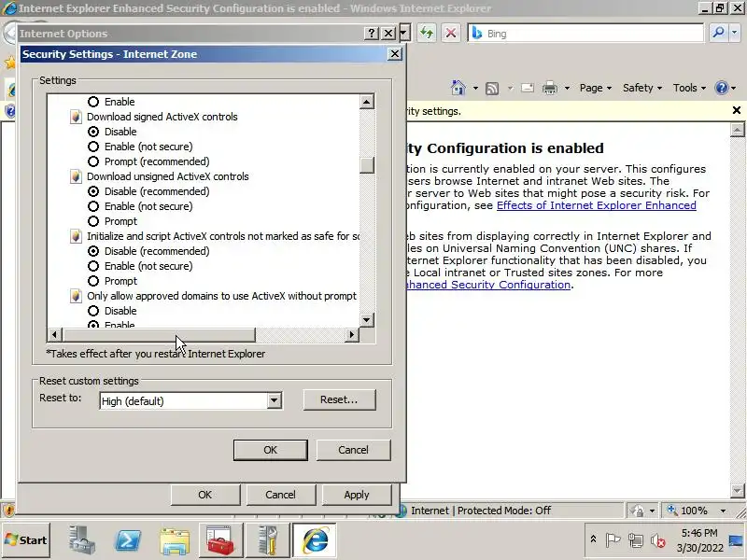Select Prompt for Download unsigned ActiveX controls
This screenshot has height=560, width=747.
point(93,221)
